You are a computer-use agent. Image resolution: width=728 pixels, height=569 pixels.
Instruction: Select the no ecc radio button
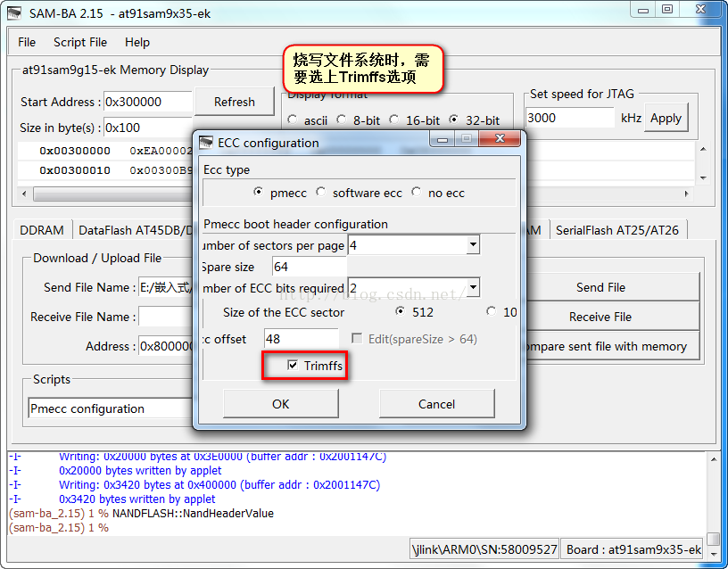pos(417,192)
